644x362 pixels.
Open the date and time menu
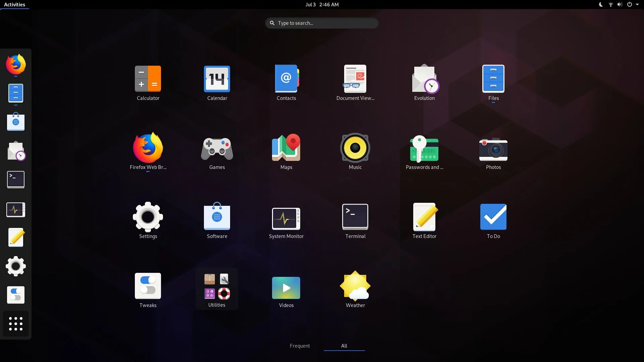(322, 5)
